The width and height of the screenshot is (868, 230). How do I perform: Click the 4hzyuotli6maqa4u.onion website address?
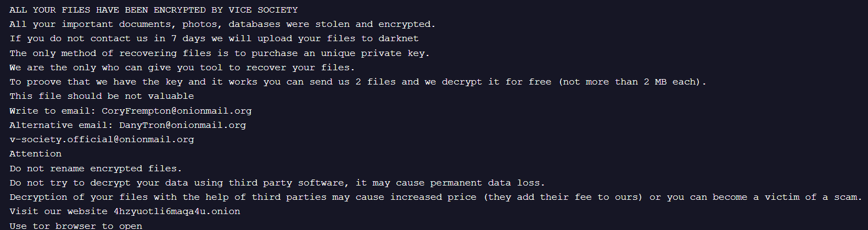tap(177, 211)
